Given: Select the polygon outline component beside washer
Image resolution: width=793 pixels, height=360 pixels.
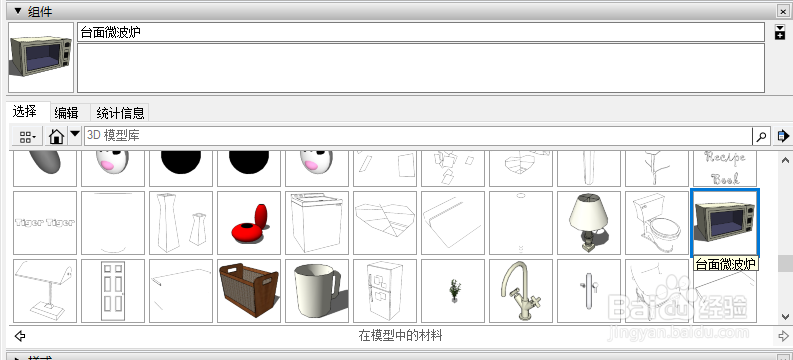Looking at the screenshot, I should [385, 222].
